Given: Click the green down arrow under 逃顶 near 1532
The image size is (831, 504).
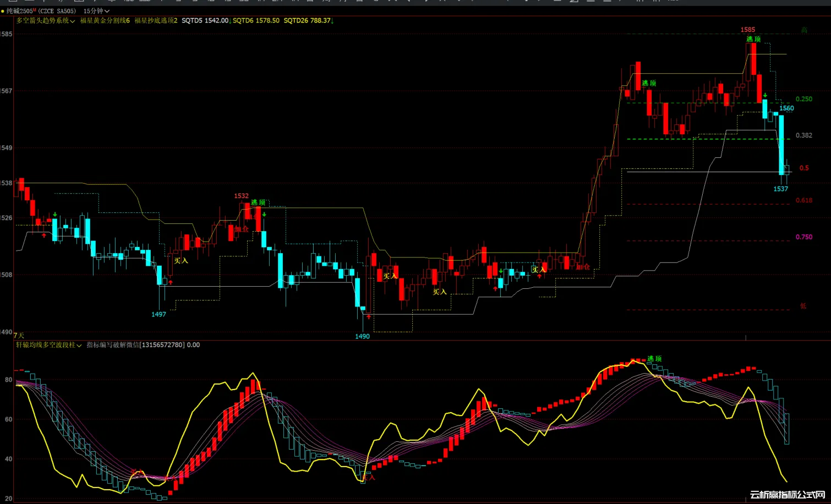Looking at the screenshot, I should [264, 214].
